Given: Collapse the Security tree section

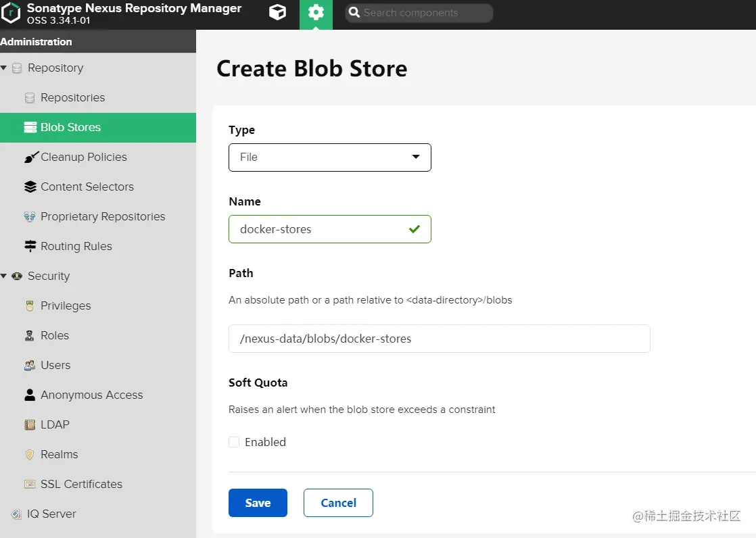Looking at the screenshot, I should coord(4,276).
